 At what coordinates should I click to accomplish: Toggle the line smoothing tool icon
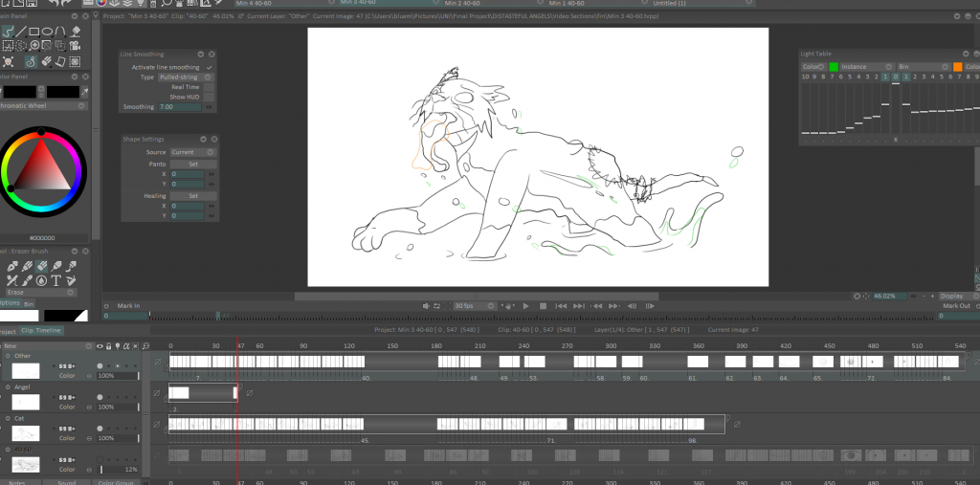(30, 61)
